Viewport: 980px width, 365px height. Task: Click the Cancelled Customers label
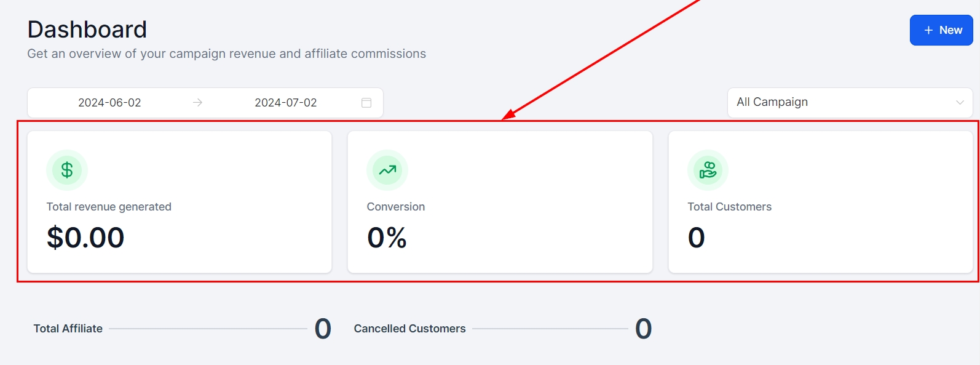click(409, 329)
